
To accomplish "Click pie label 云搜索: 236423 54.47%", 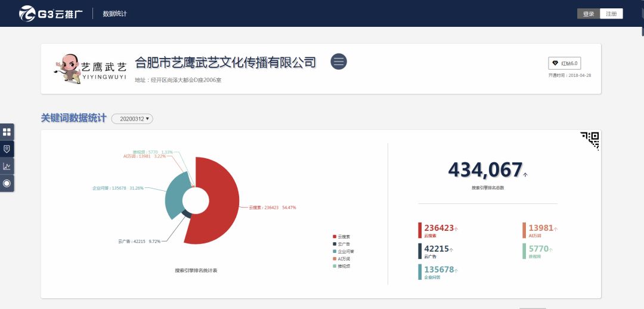I will tap(273, 208).
